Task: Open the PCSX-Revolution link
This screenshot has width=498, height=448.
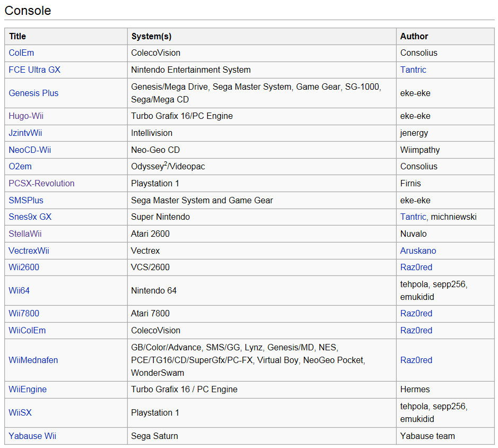Action: coord(41,183)
